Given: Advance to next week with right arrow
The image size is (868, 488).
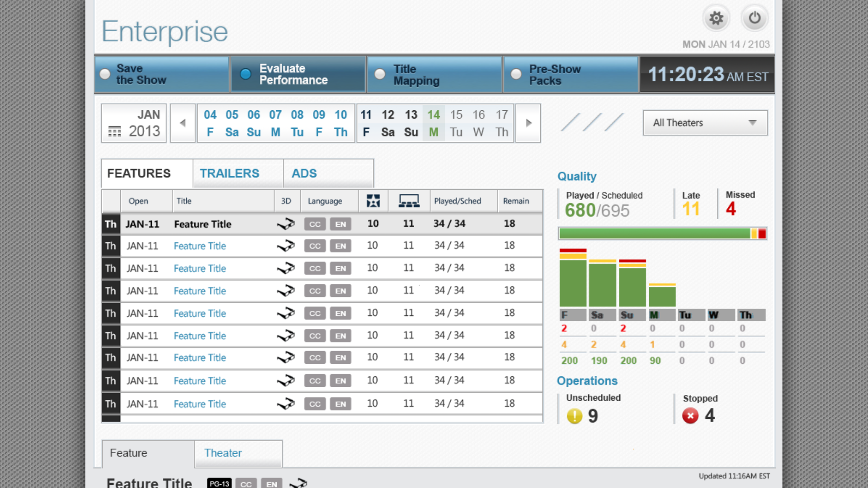Looking at the screenshot, I should pos(528,123).
